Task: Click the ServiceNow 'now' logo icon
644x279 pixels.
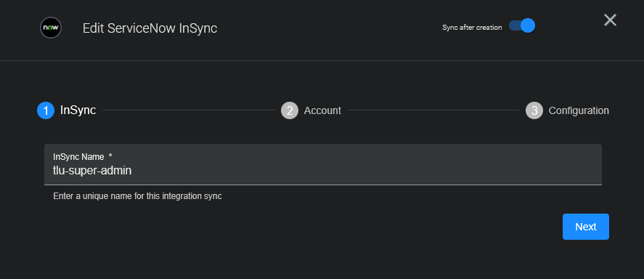Action: pos(51,28)
